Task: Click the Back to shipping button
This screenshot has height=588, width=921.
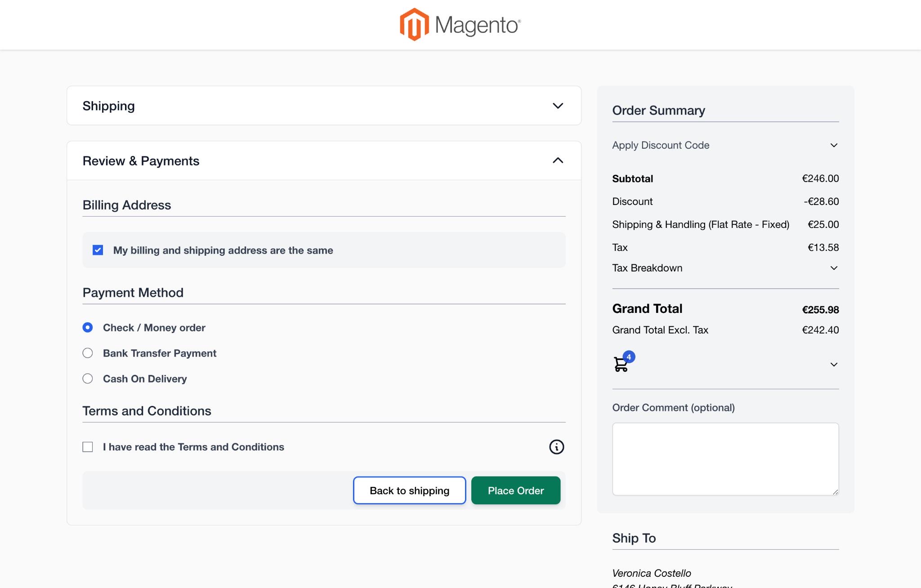Action: 409,490
